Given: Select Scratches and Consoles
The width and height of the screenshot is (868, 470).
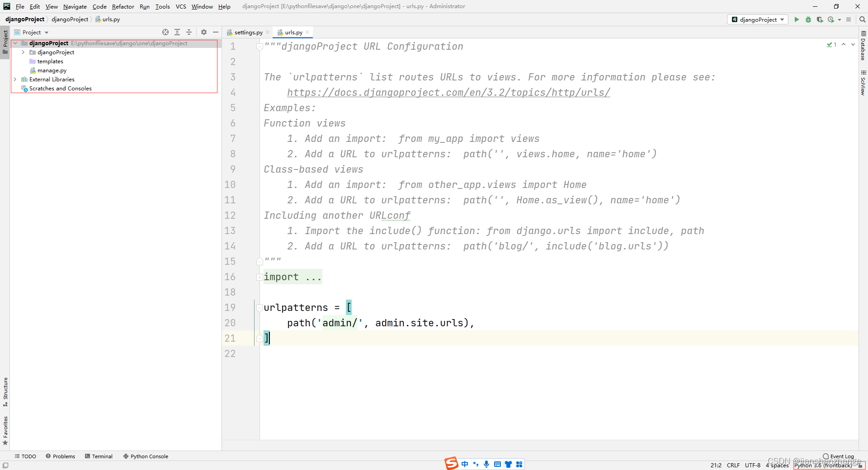Looking at the screenshot, I should click(x=60, y=89).
